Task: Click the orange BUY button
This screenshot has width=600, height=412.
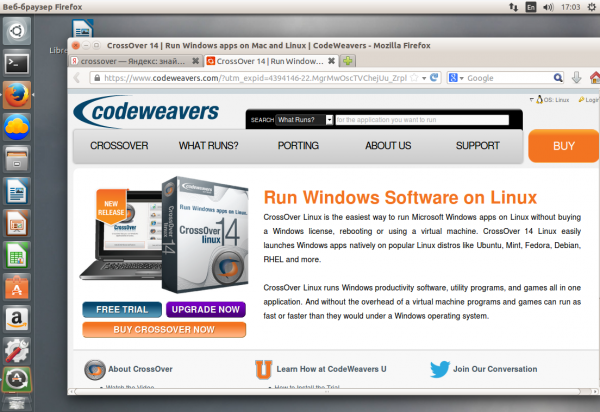Action: tap(563, 146)
